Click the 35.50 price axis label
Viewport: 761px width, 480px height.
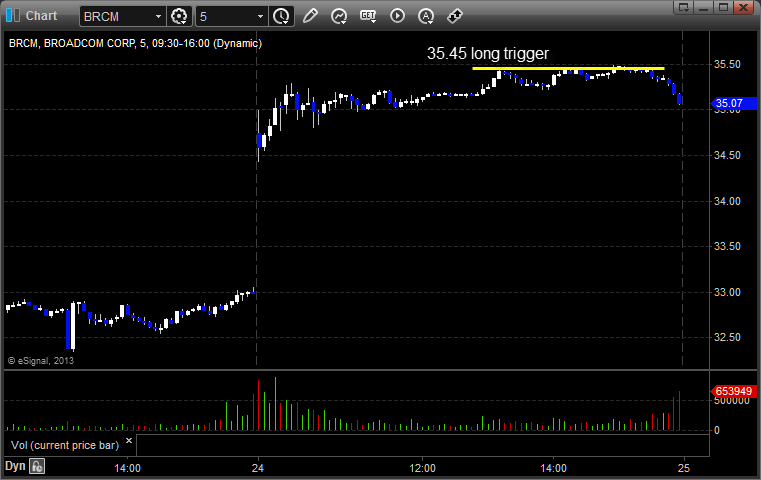point(727,64)
